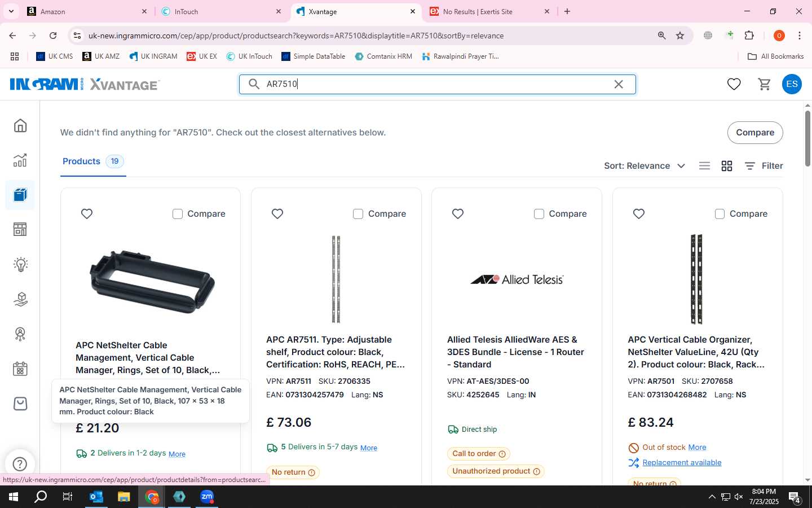Image resolution: width=812 pixels, height=508 pixels.
Task: Click More link next to Out of stock
Action: pos(697,447)
